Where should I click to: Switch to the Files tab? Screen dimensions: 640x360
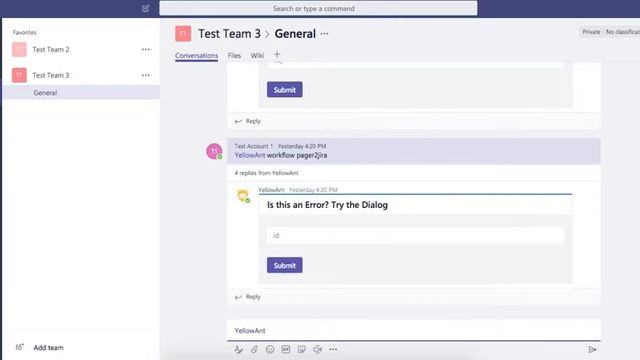point(234,56)
